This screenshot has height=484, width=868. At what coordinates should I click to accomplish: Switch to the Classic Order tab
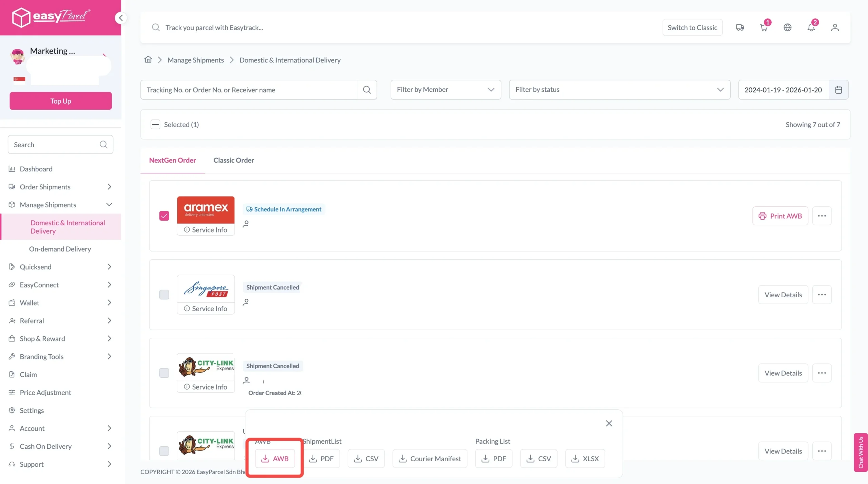click(234, 160)
